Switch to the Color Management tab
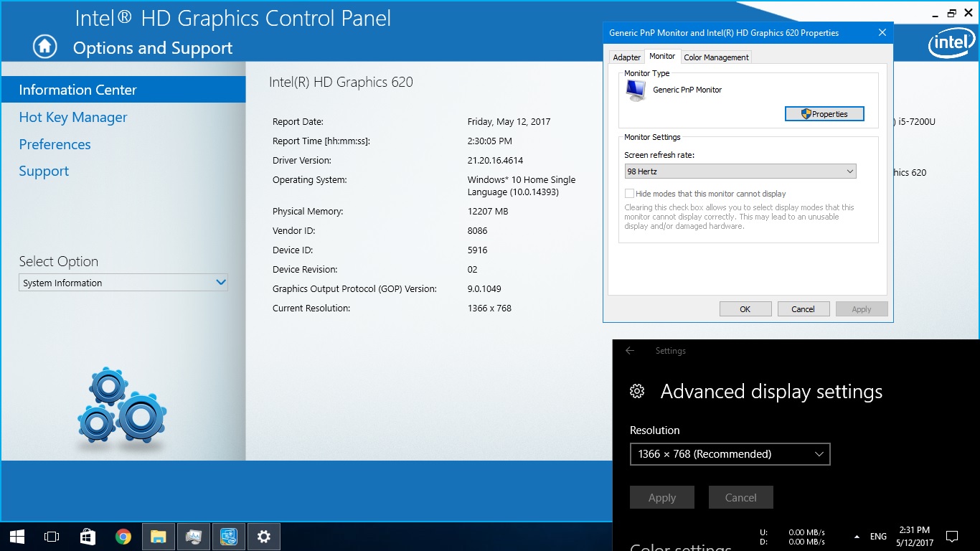The height and width of the screenshot is (551, 980). [x=716, y=57]
